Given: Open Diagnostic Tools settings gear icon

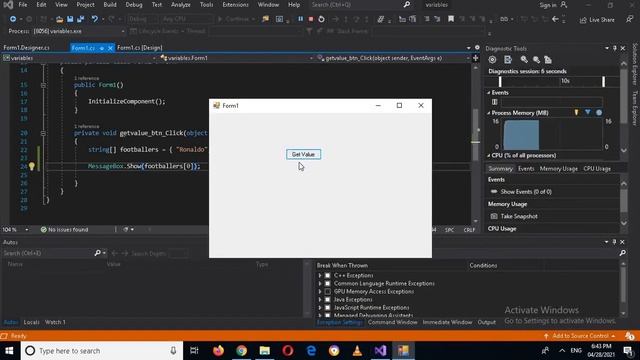Looking at the screenshot, I should point(492,60).
